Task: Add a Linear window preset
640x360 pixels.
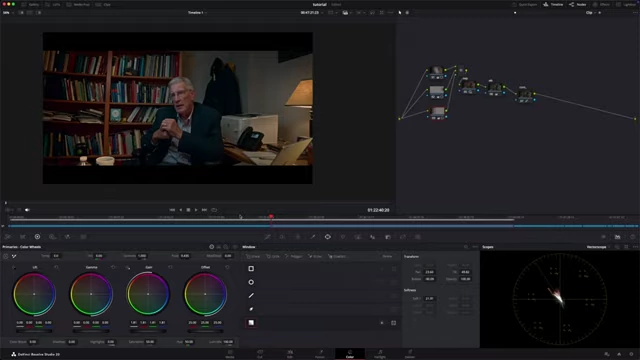Action: point(253,256)
